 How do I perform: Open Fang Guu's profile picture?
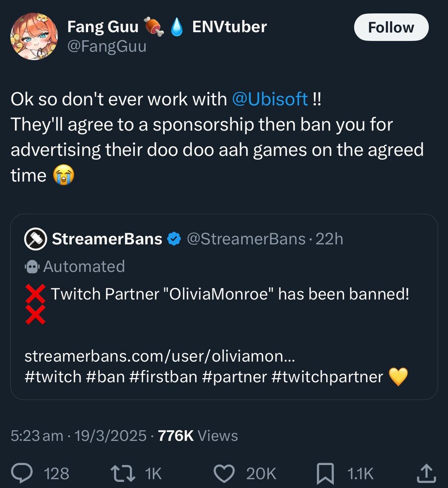click(x=34, y=37)
